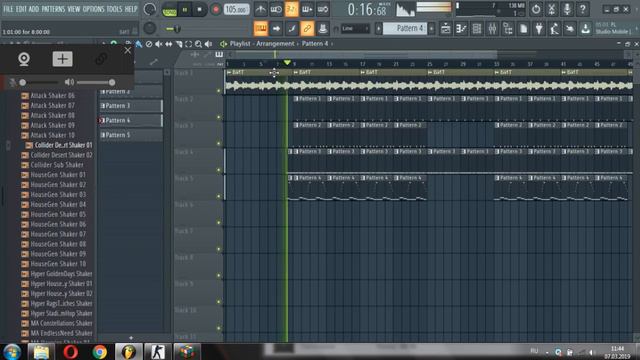Open the ADD menu
Image resolution: width=640 pixels, height=360 pixels.
(x=34, y=9)
